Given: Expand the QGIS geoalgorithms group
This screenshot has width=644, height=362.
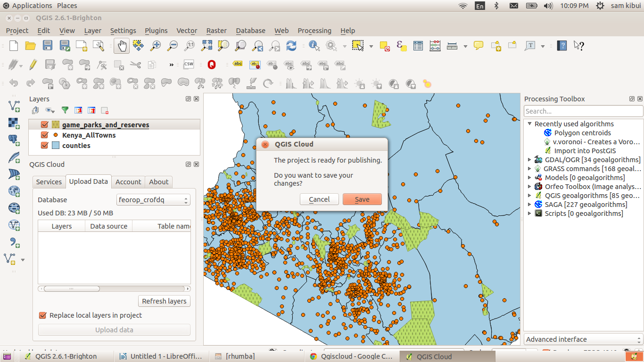Looking at the screenshot, I should pos(529,196).
